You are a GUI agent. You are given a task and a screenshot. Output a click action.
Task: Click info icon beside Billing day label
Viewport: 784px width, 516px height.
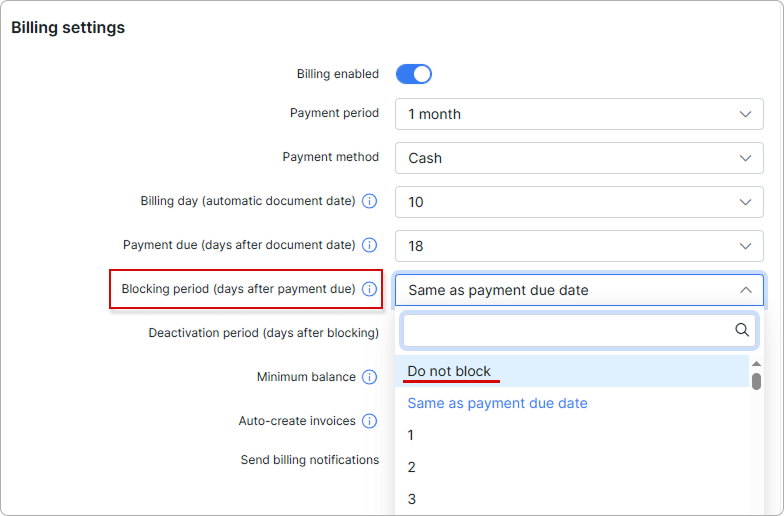(370, 201)
